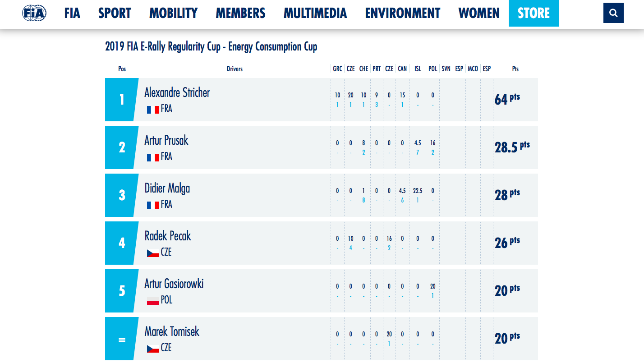The width and height of the screenshot is (644, 363).
Task: Click Didier Malga's French flag icon
Action: 152,205
